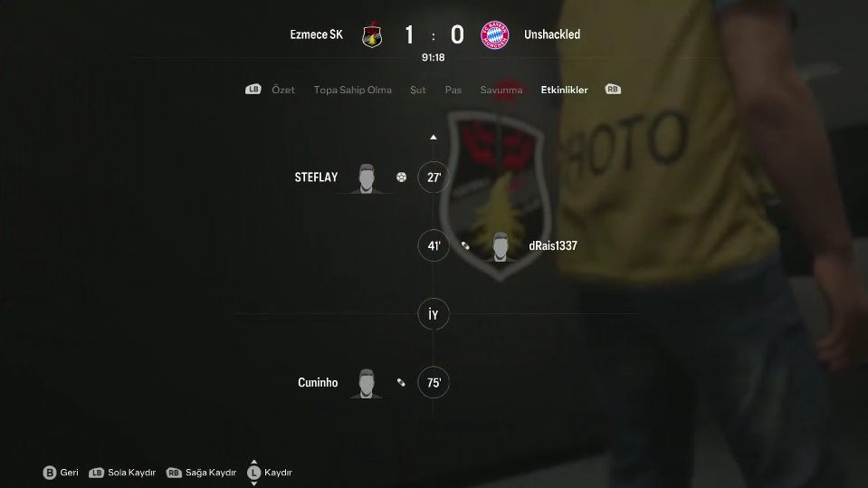Viewport: 868px width, 488px height.
Task: Click the RB bumper icon after Etkinlikler
Action: pos(613,90)
